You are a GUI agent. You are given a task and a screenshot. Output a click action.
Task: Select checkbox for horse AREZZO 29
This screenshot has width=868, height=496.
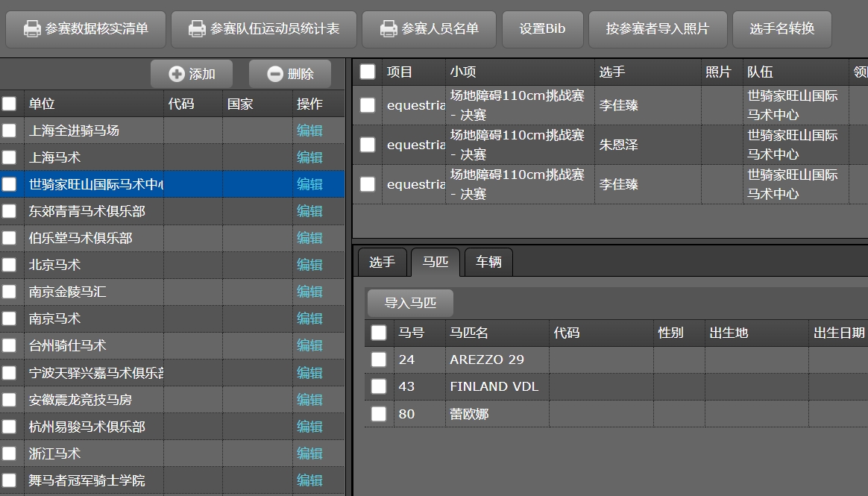pyautogui.click(x=379, y=360)
